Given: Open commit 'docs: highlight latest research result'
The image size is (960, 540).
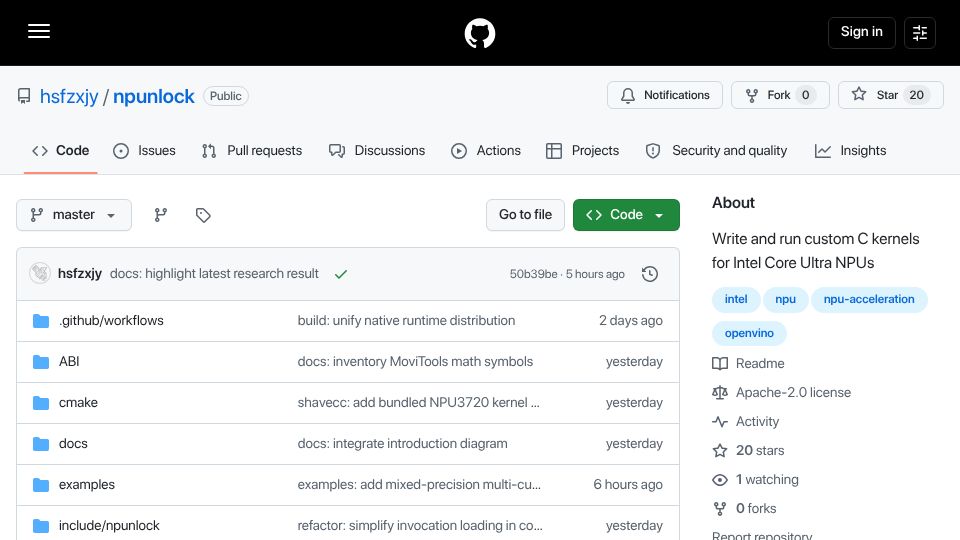Looking at the screenshot, I should 214,274.
